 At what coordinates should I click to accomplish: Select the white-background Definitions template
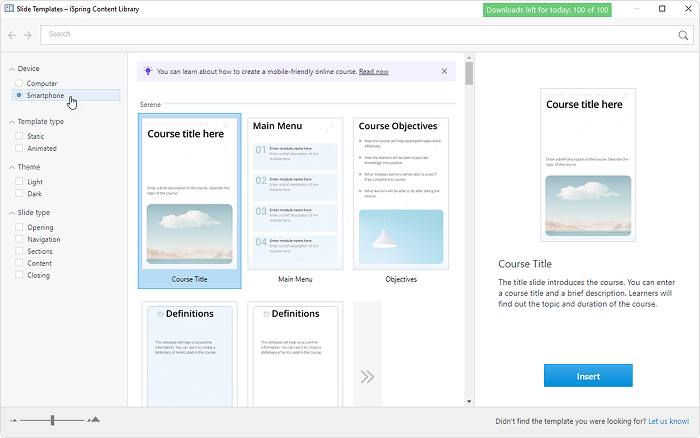coord(295,354)
